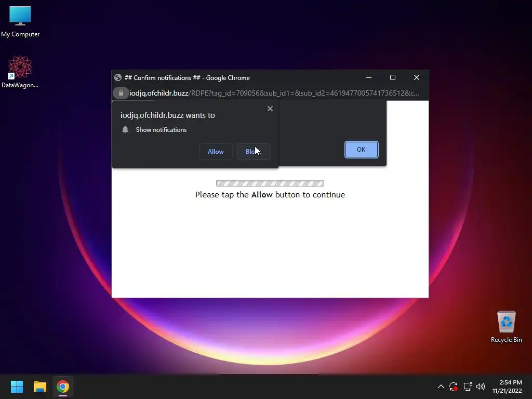Select the My Computer desktop icon
Viewport: 532px width, 399px height.
pyautogui.click(x=20, y=22)
